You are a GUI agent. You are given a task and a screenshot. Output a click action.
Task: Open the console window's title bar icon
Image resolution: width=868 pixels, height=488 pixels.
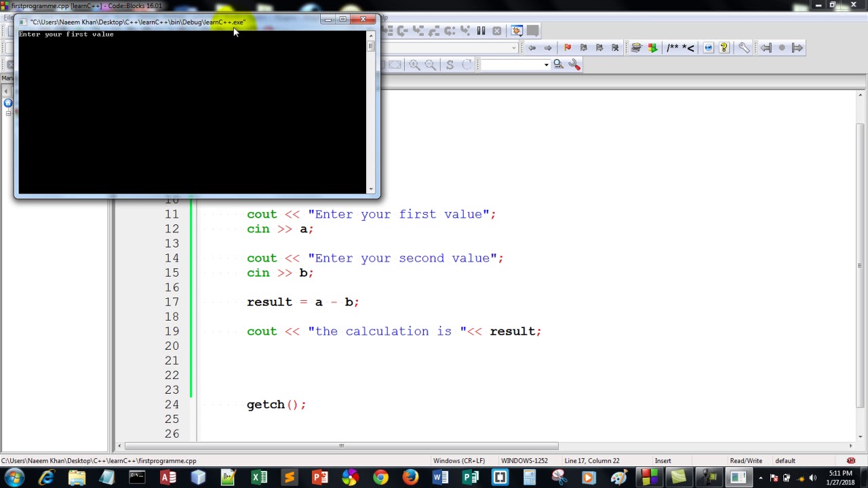(x=22, y=22)
